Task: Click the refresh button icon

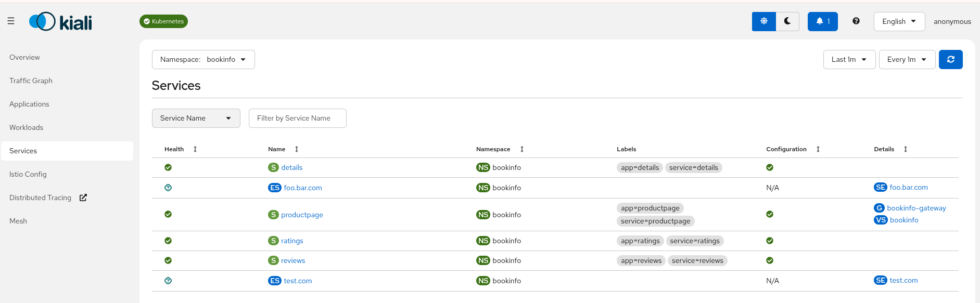Action: coord(950,59)
